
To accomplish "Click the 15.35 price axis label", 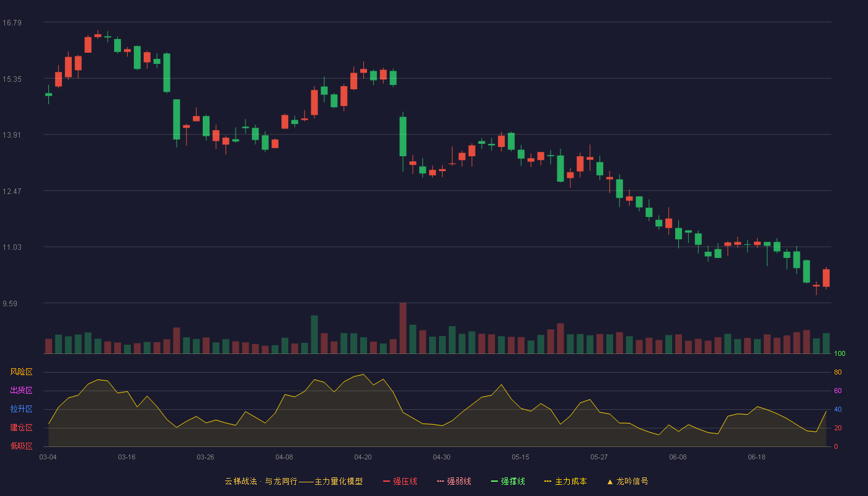I will click(x=12, y=79).
